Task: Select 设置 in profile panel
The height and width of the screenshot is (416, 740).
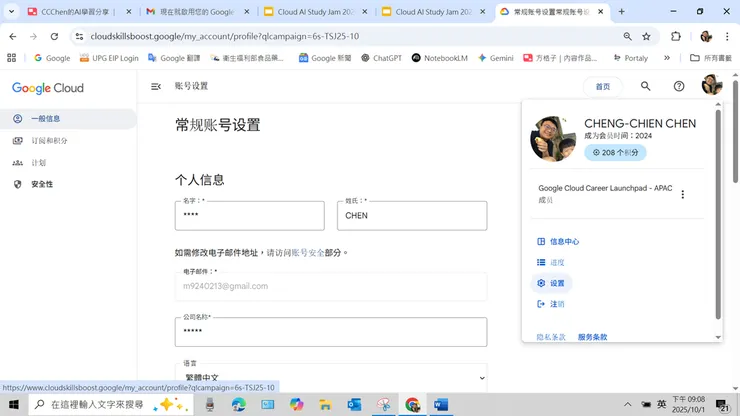Action: click(551, 283)
